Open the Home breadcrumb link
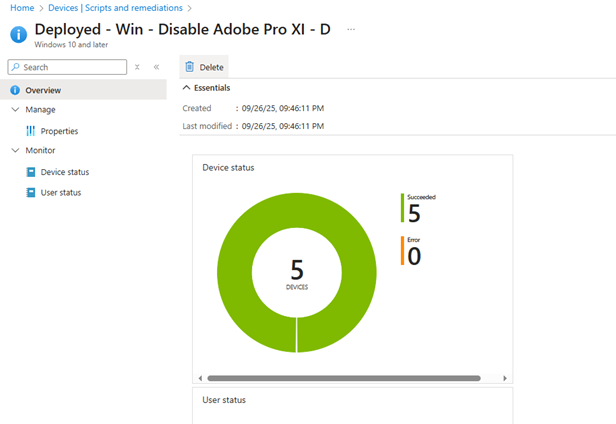 click(x=21, y=8)
